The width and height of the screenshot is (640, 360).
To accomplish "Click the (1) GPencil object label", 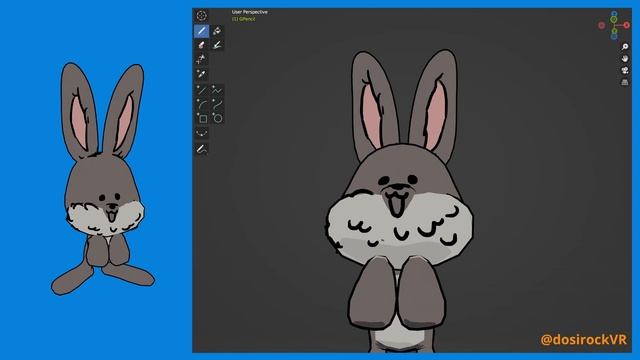I will tap(244, 19).
